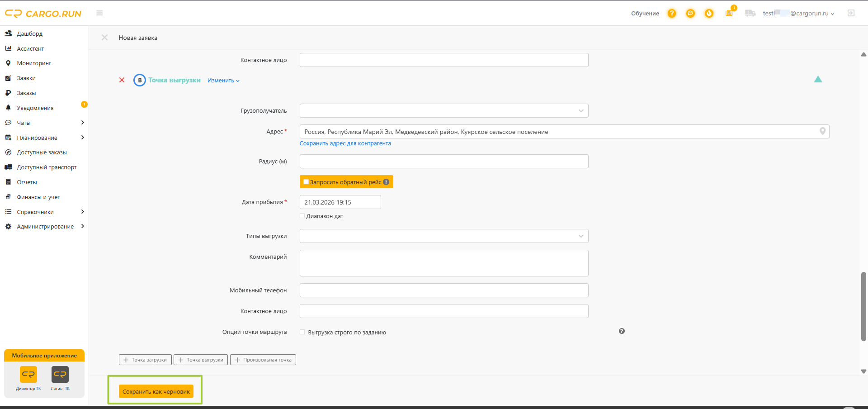Click the orange question mark help icon
This screenshot has width=868, height=409.
tap(672, 14)
